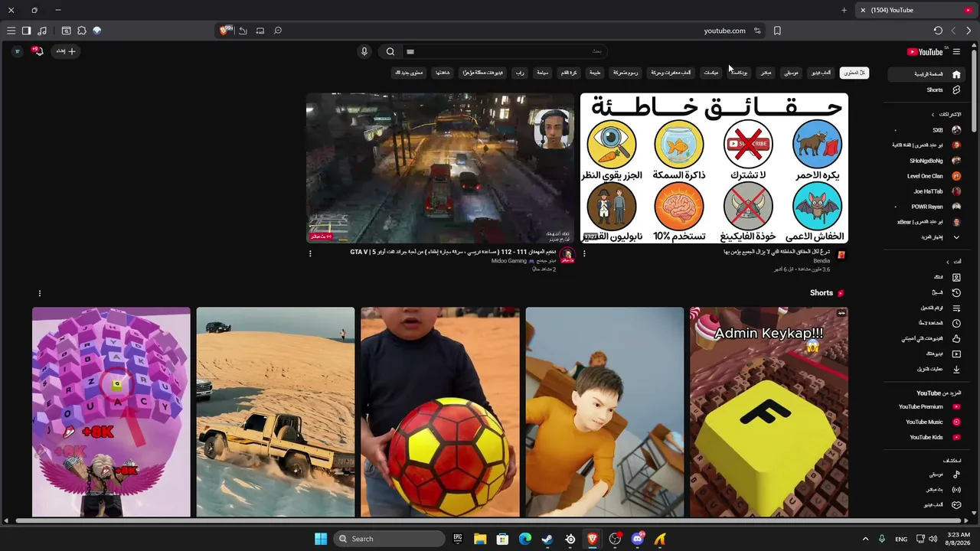The image size is (980, 551).
Task: Open the music note playlist icon
Action: point(42,31)
